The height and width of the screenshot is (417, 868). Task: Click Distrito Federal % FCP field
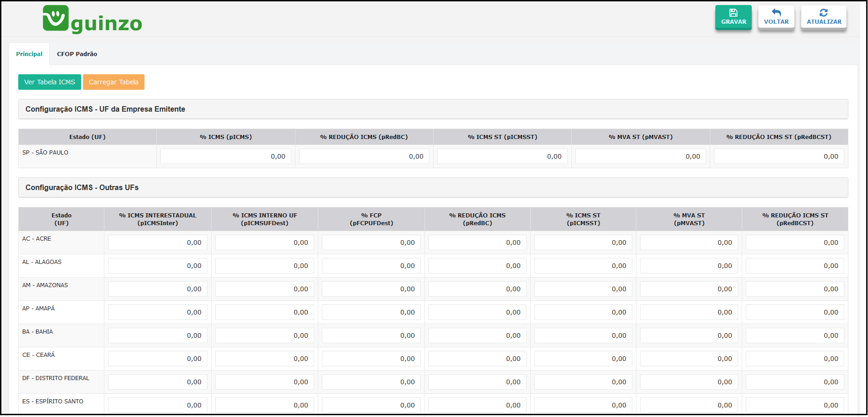pyautogui.click(x=371, y=382)
